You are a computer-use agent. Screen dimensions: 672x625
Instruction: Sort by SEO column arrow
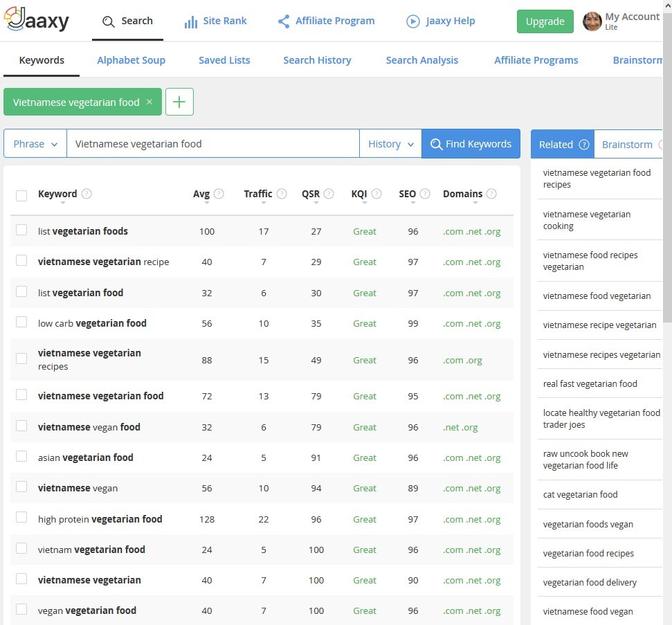pos(413,203)
